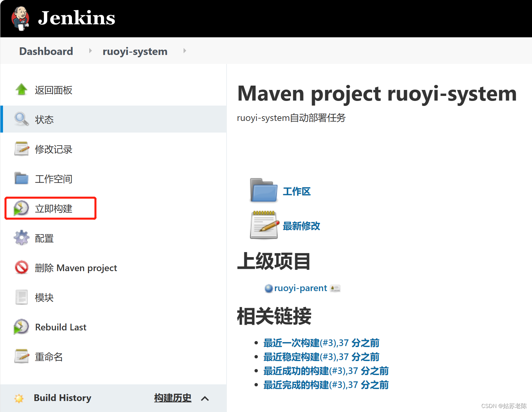Open the Dashboard breadcrumb link
The width and height of the screenshot is (532, 412).
click(46, 51)
